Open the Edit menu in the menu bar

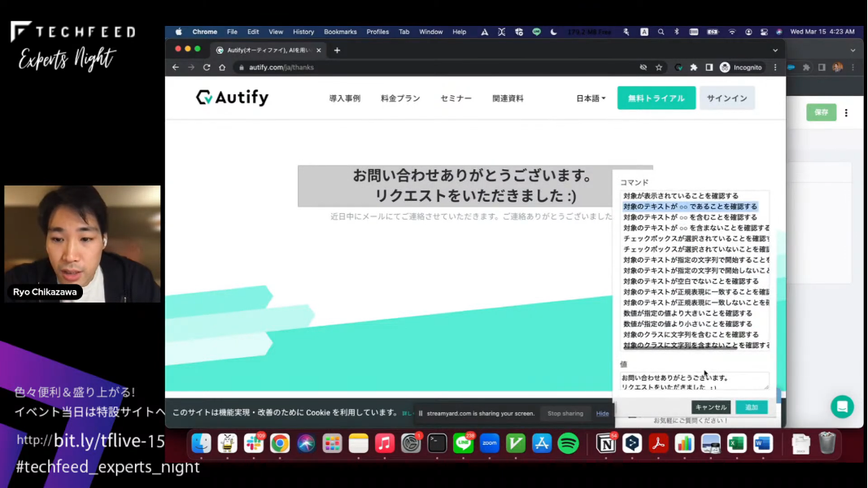(x=253, y=32)
